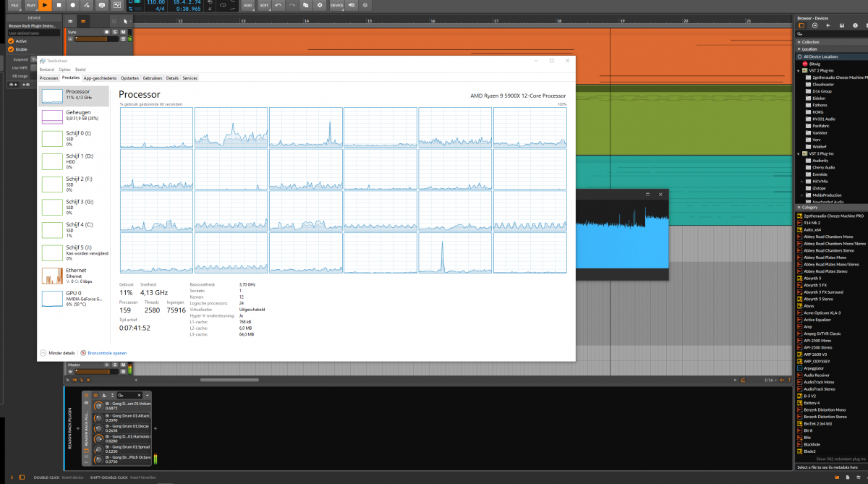Image resolution: width=868 pixels, height=484 pixels.
Task: Mute the Sync track
Action: click(x=123, y=32)
